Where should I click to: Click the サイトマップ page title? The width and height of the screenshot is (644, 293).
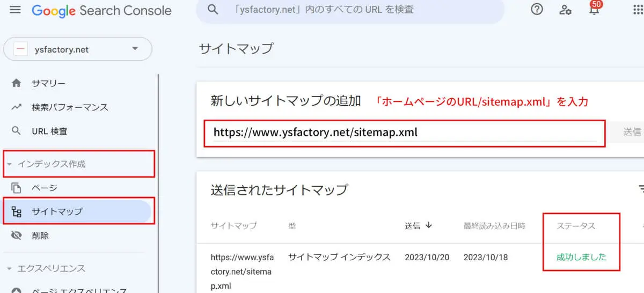coord(236,48)
